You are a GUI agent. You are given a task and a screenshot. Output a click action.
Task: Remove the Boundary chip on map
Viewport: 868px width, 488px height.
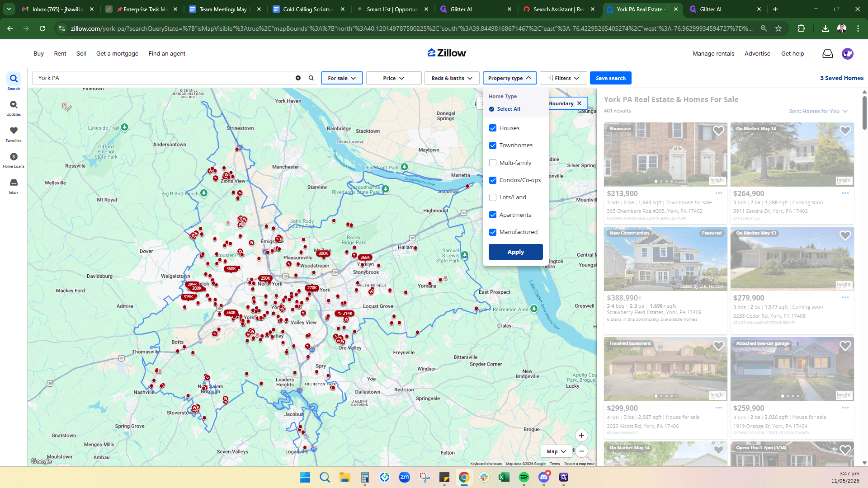[579, 103]
